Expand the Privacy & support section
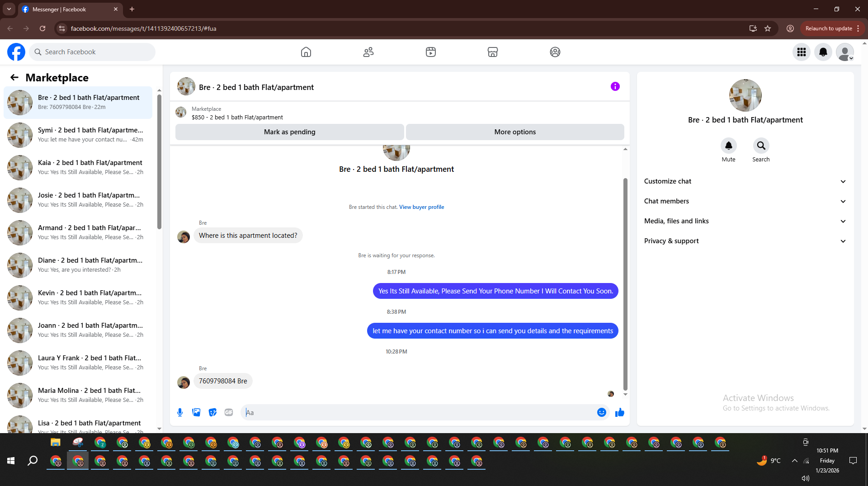The width and height of the screenshot is (868, 486). pos(745,241)
